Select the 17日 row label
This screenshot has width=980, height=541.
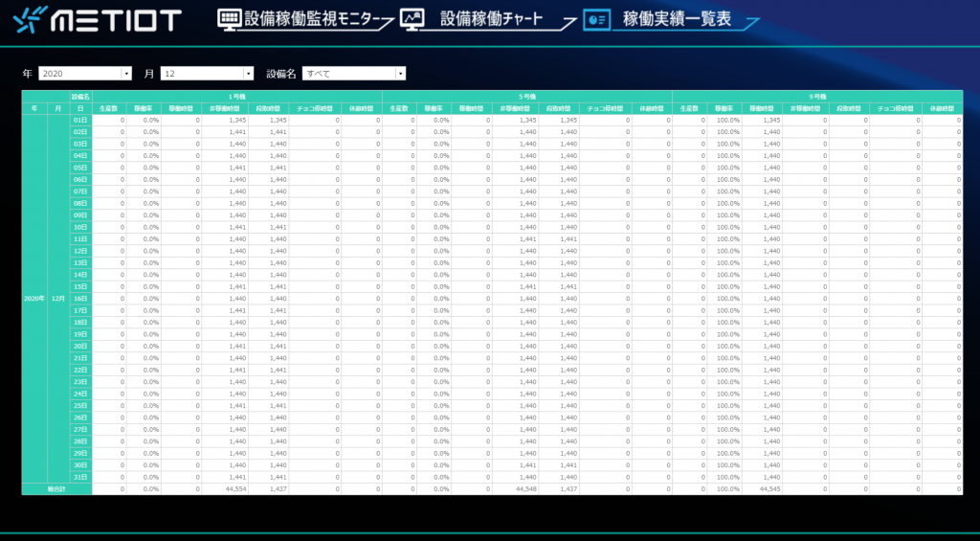[80, 310]
